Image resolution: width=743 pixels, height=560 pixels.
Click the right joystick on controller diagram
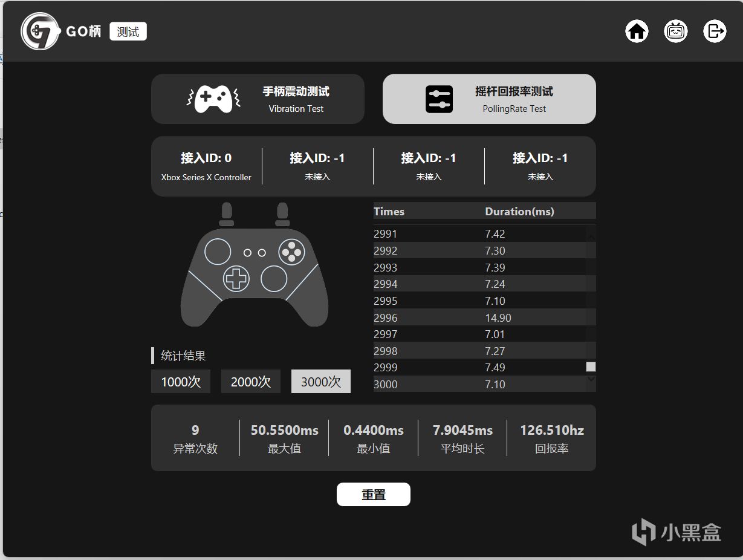[274, 279]
